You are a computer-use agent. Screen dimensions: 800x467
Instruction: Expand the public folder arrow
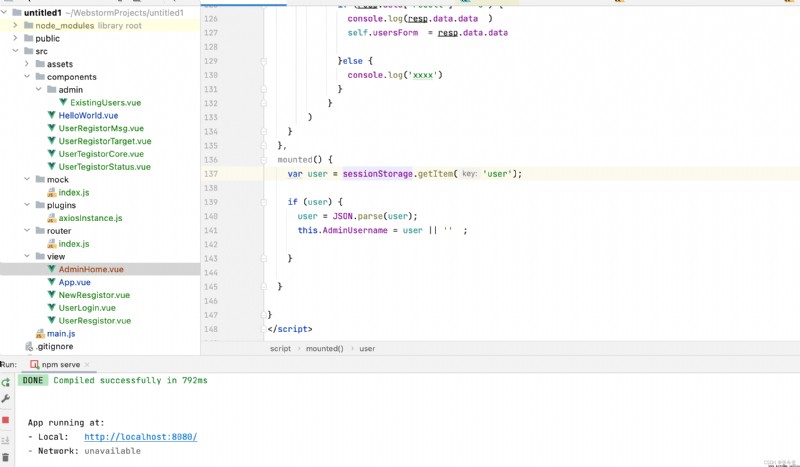15,38
